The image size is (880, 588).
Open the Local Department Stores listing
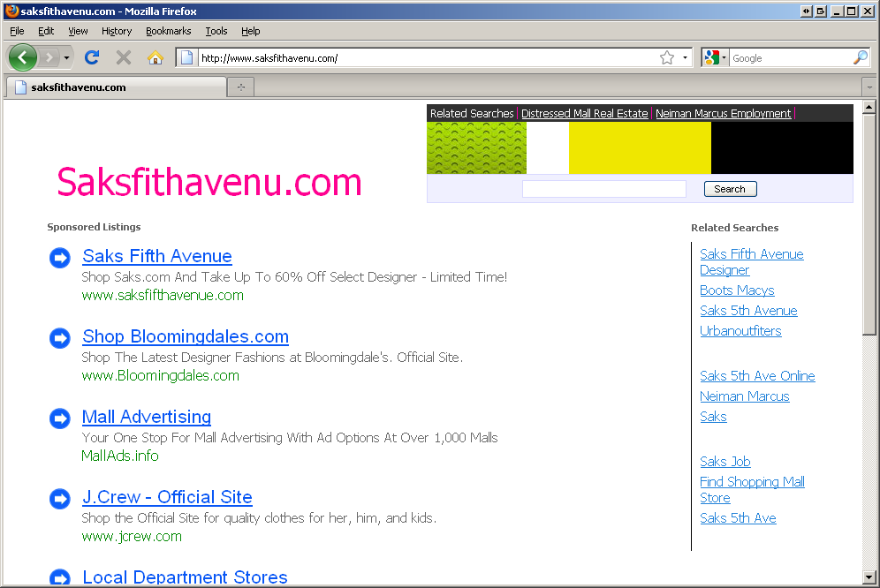click(185, 577)
